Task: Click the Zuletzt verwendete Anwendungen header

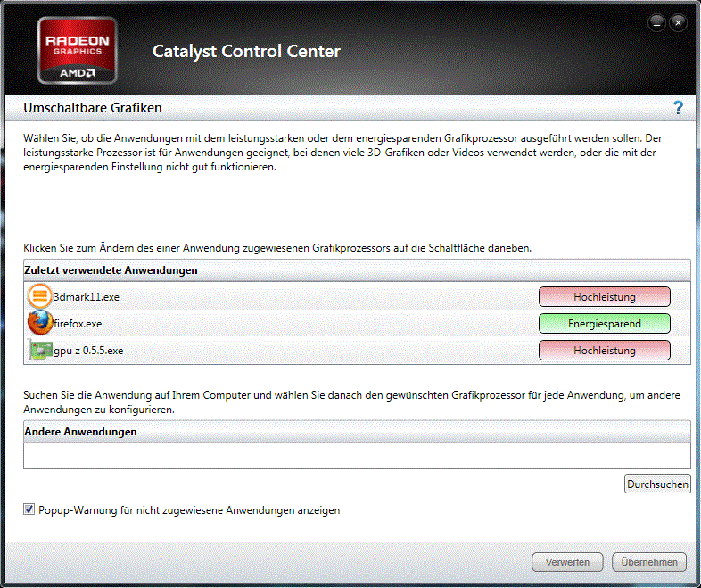Action: click(x=357, y=270)
